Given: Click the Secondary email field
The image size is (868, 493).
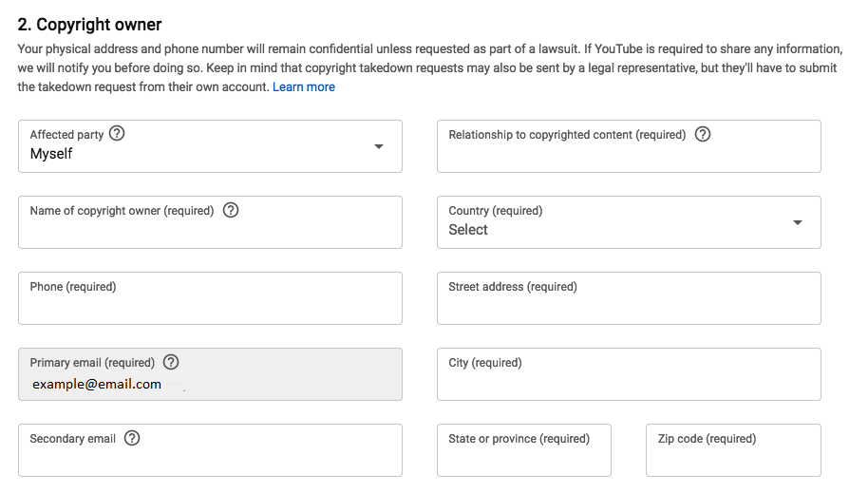Looking at the screenshot, I should coord(210,457).
